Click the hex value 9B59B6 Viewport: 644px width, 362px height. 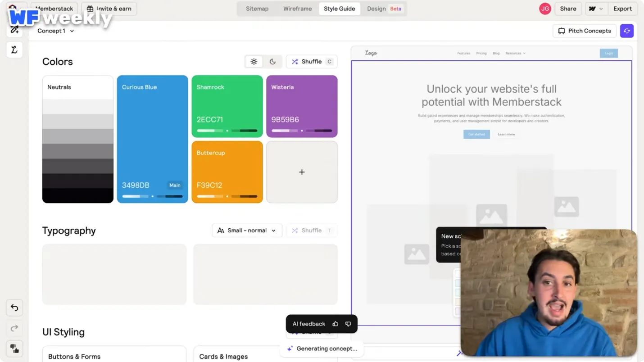[285, 119]
